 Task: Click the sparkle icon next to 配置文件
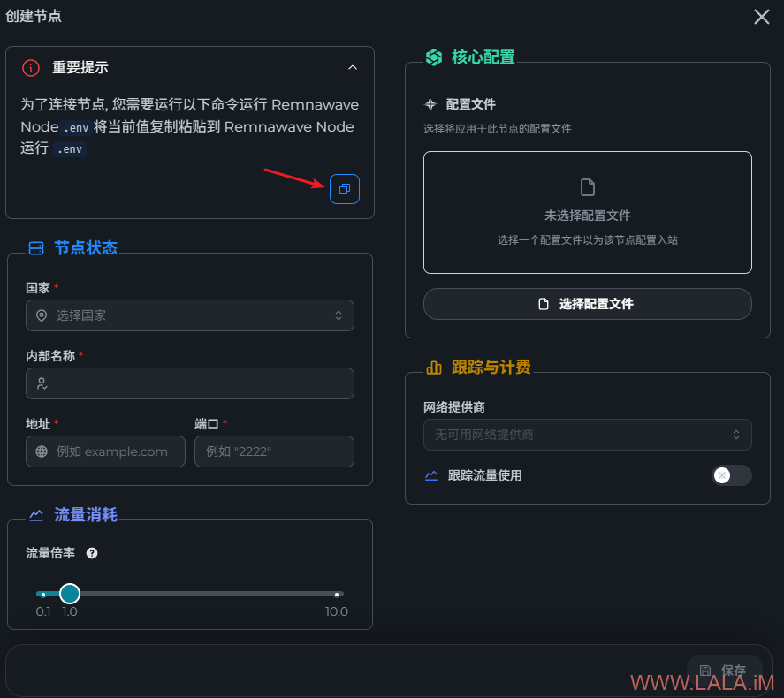[430, 104]
